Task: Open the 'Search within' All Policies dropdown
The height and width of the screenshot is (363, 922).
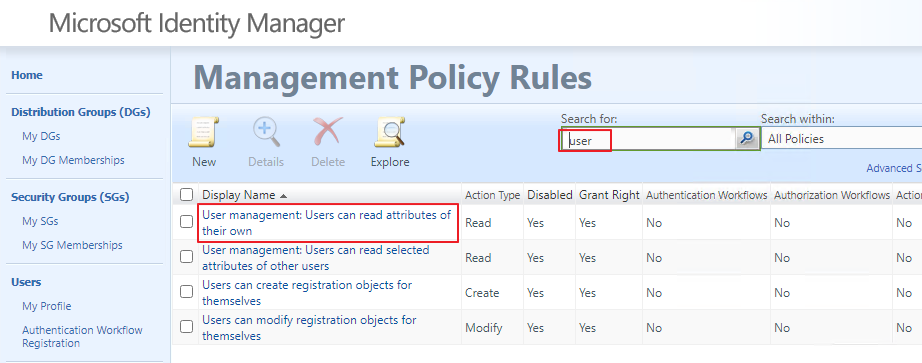Action: (x=841, y=139)
